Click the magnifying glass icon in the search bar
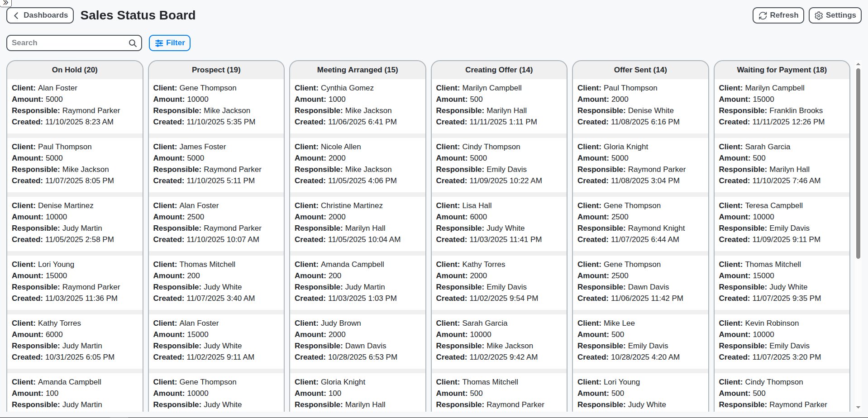This screenshot has height=418, width=868. [132, 43]
